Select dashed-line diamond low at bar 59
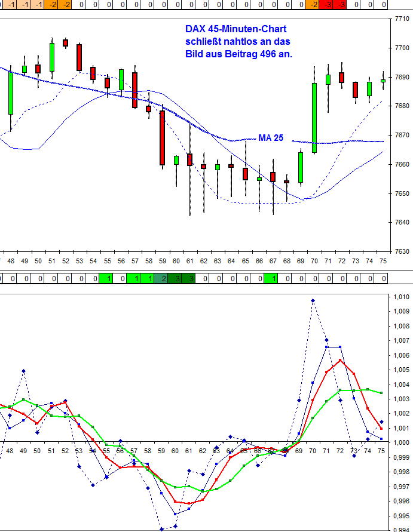The width and height of the screenshot is (413, 532). [x=161, y=529]
